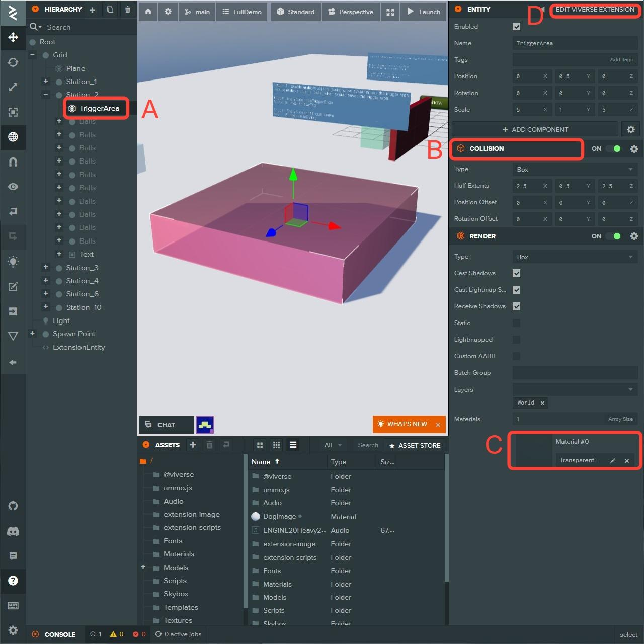Disable the Cast Shadows checkbox

click(x=516, y=273)
